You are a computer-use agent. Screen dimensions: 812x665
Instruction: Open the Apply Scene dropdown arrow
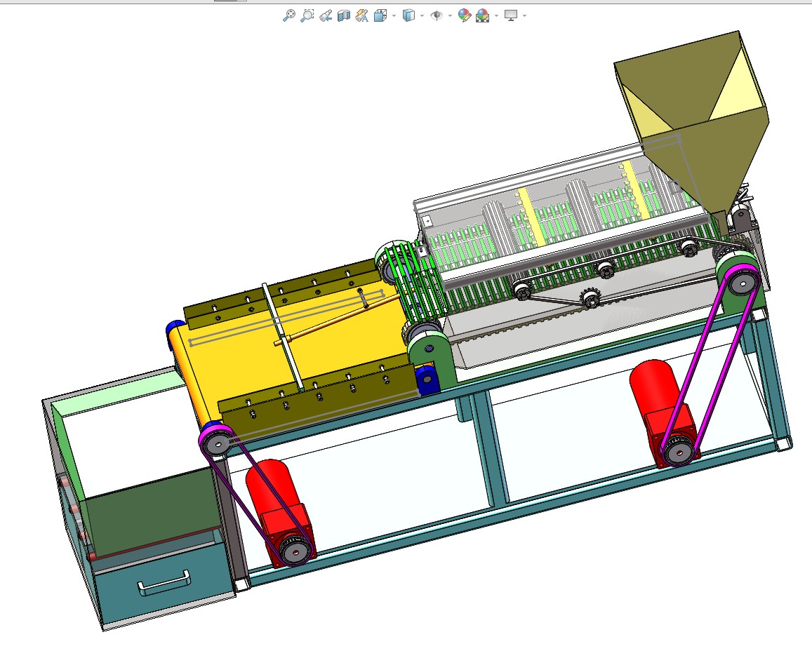497,15
